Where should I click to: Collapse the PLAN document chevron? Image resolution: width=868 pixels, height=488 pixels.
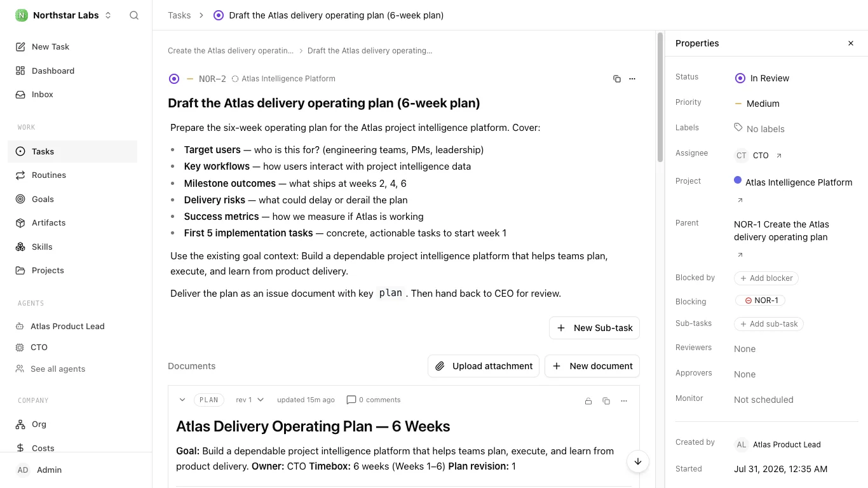[182, 400]
